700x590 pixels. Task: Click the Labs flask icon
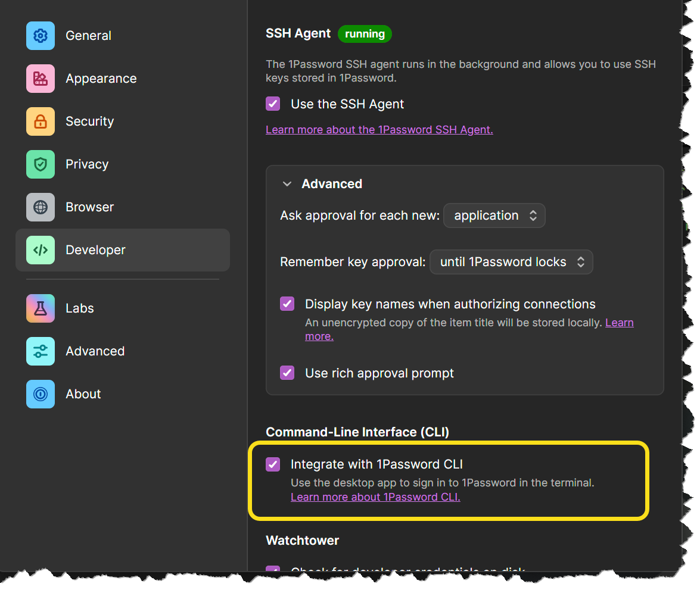[x=40, y=308]
